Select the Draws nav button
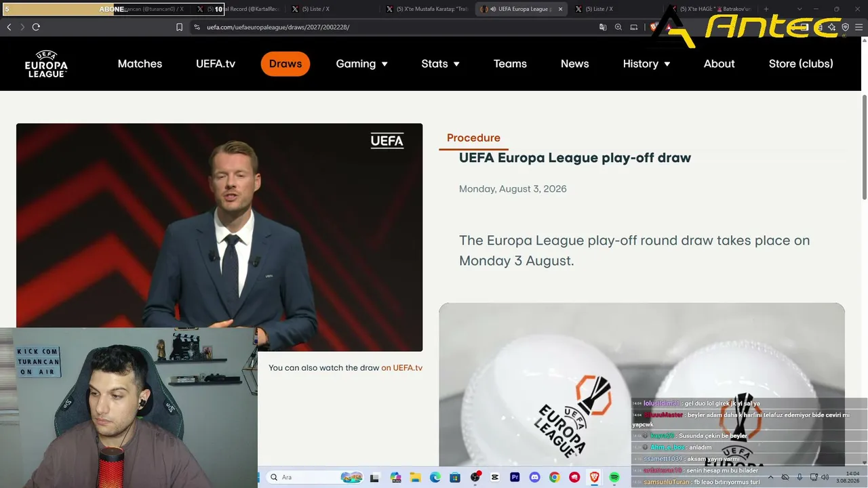This screenshot has width=868, height=488. click(285, 64)
